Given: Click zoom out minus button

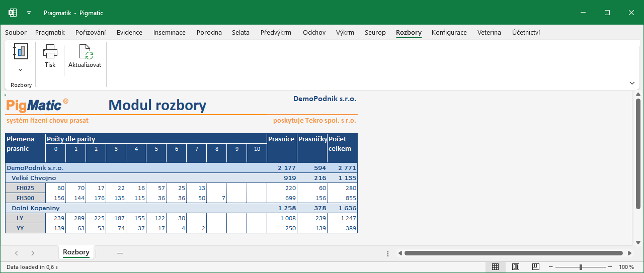Looking at the screenshot, I should coord(551,267).
